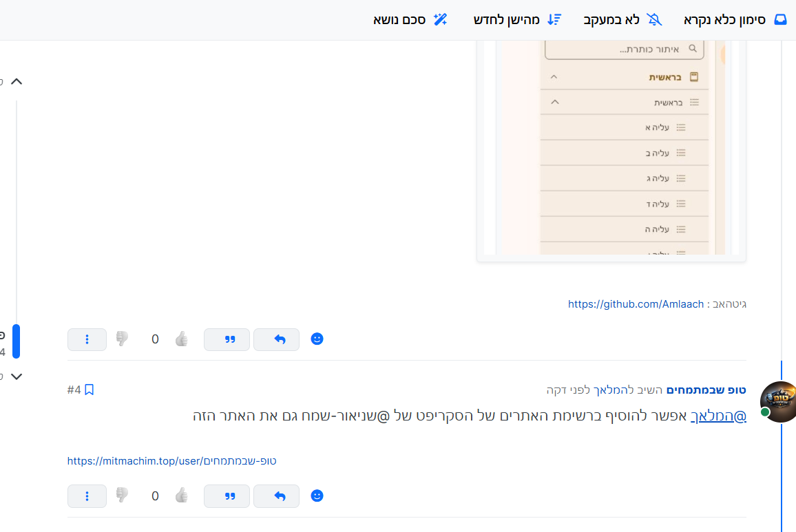Viewport: 796px width, 532px height.
Task: Jump down with the navigator chevron down
Action: (17, 376)
